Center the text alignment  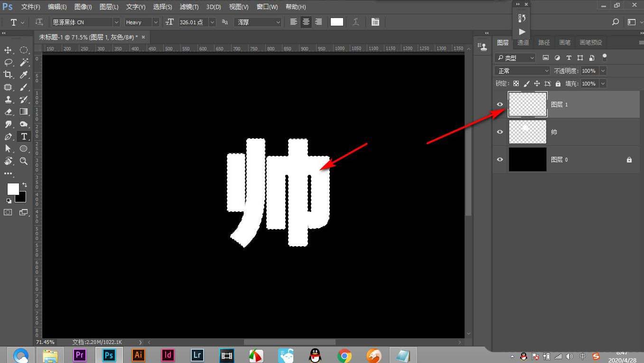306,22
